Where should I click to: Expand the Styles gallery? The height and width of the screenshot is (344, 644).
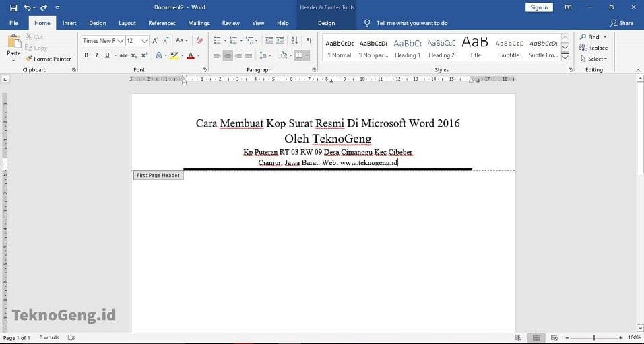(565, 57)
